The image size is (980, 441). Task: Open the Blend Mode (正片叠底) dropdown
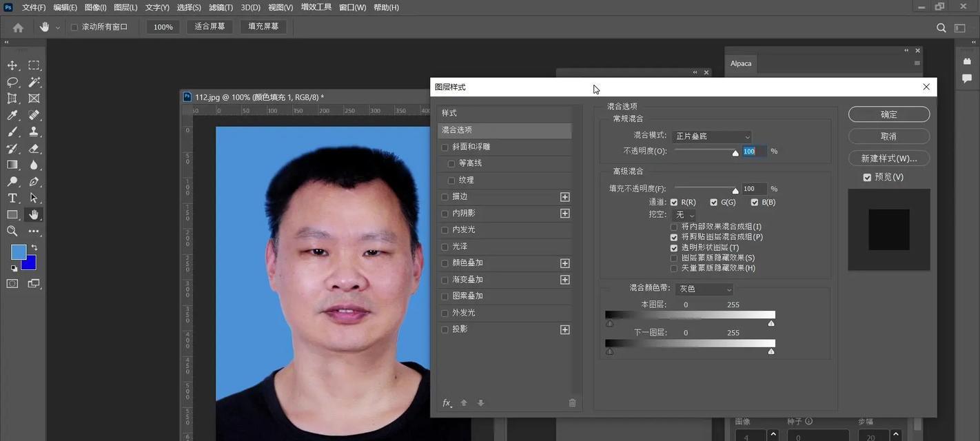[712, 136]
